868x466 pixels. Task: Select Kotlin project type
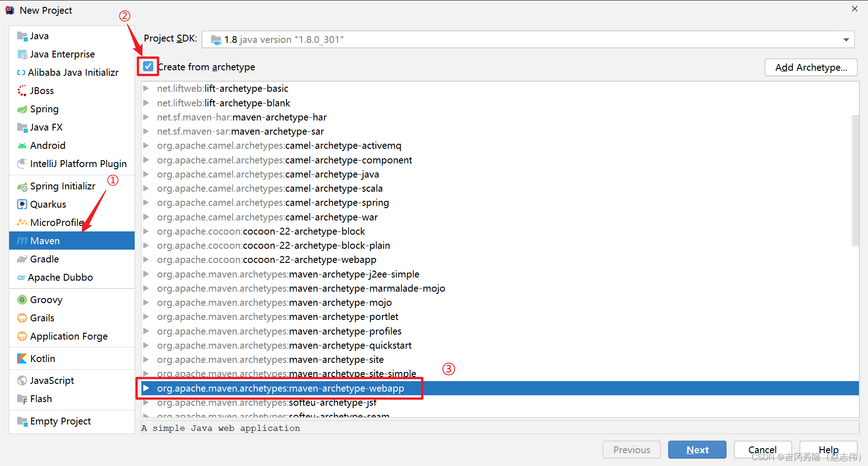pyautogui.click(x=72, y=359)
